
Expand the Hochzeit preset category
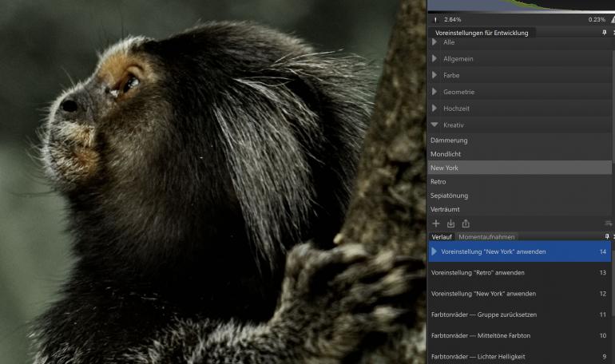(x=434, y=108)
